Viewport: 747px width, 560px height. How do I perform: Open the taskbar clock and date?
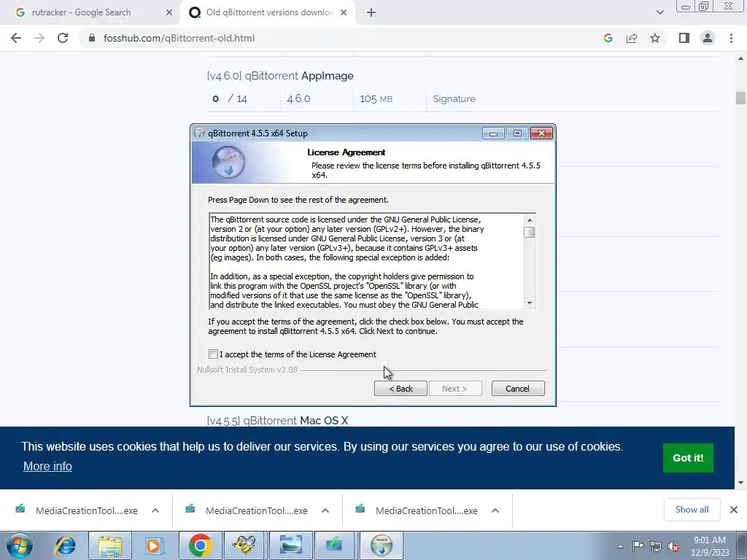(x=710, y=546)
